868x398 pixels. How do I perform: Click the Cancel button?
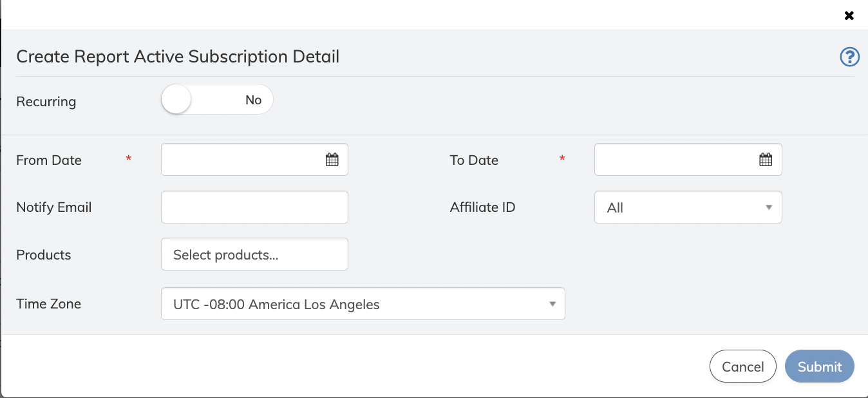pyautogui.click(x=743, y=366)
